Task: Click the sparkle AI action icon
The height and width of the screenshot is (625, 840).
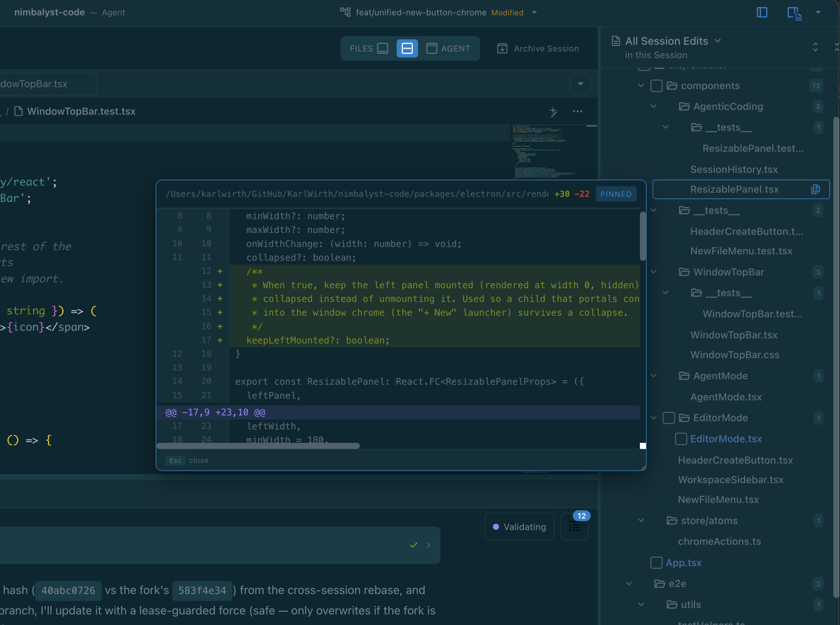Action: [553, 111]
